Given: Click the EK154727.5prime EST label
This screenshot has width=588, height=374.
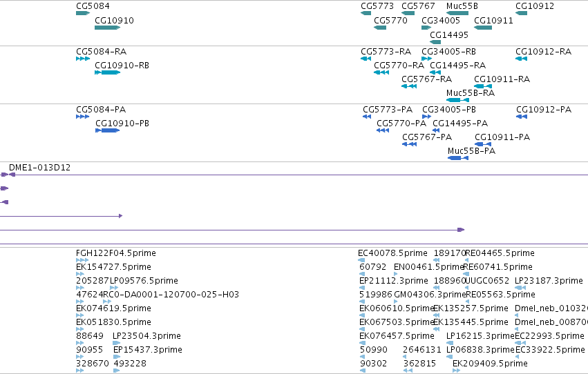Looking at the screenshot, I should point(113,267).
